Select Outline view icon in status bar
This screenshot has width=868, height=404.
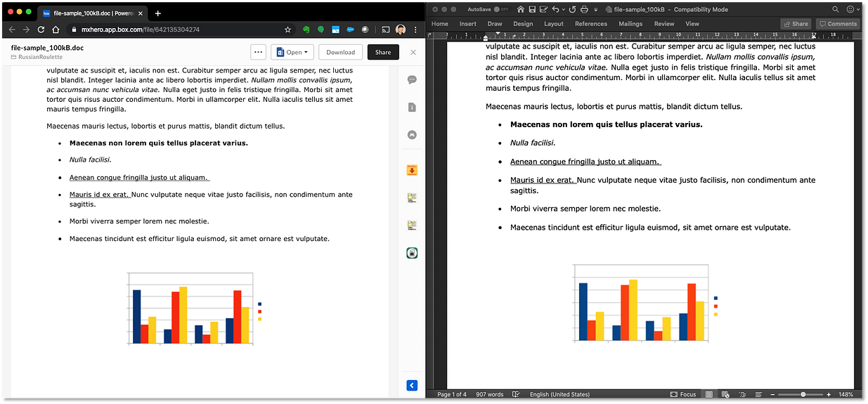741,395
